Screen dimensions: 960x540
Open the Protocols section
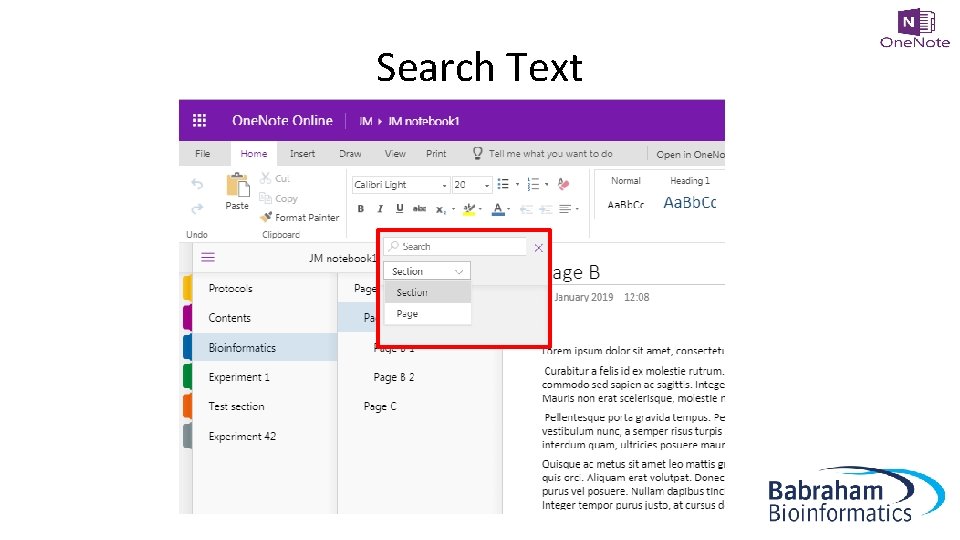tap(265, 288)
